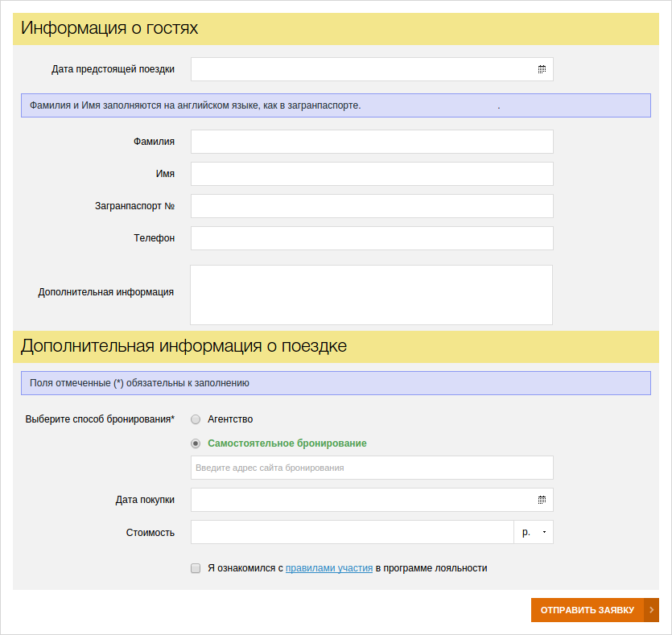Open calendar picker for upcoming trip date
Screen dimensions: 672x635
pos(542,69)
